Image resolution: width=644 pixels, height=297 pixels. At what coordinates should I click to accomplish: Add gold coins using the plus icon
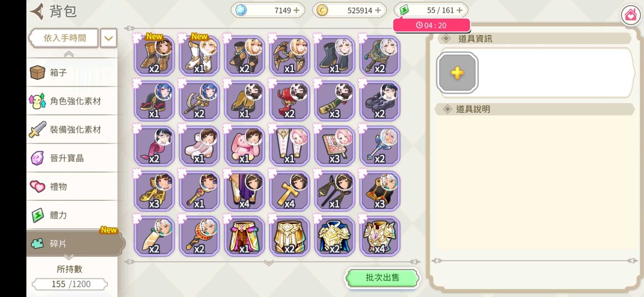pyautogui.click(x=378, y=10)
